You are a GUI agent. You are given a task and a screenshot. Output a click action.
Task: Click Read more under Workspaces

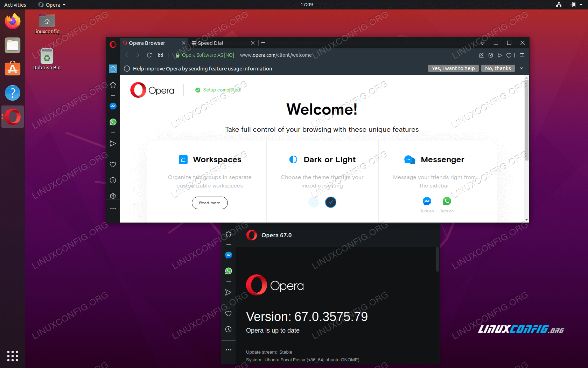(x=209, y=203)
